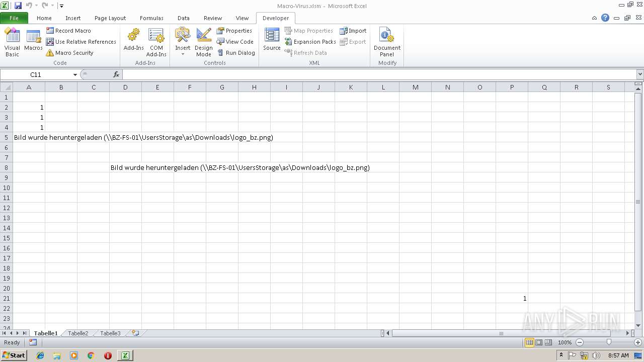Open the Name Box dropdown
This screenshot has height=362, width=644.
click(75, 74)
